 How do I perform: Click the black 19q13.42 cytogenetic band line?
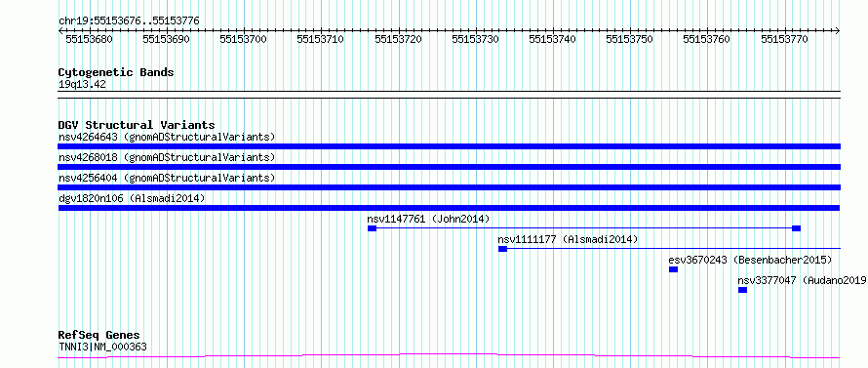tap(450, 95)
